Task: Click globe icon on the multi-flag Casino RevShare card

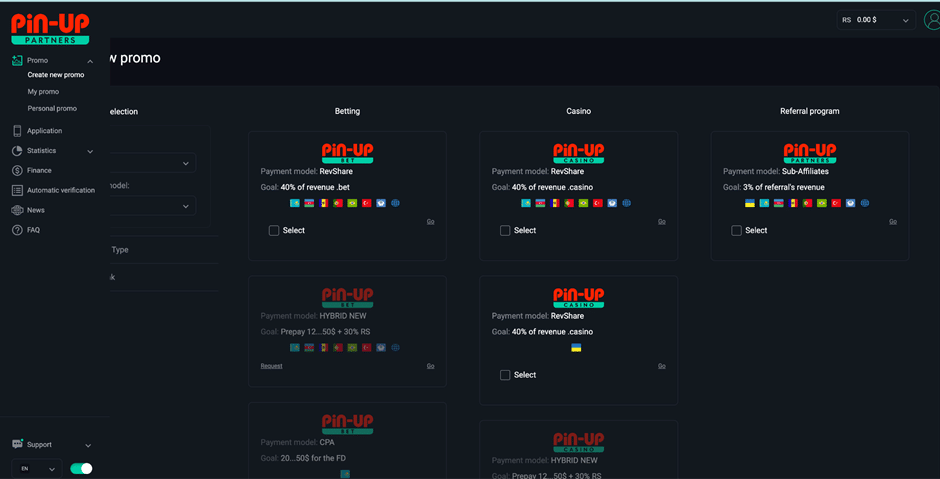Action: click(626, 203)
